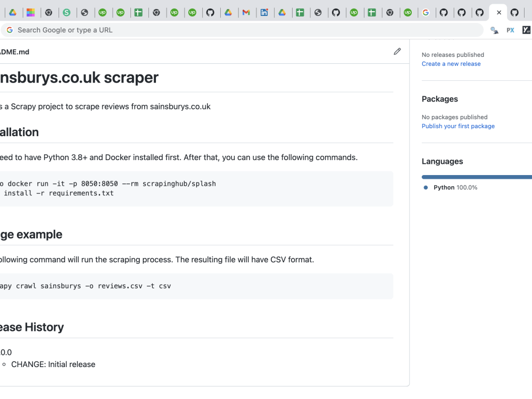
Task: Open Upwork tab just left of Google G tab
Action: pyautogui.click(x=408, y=13)
